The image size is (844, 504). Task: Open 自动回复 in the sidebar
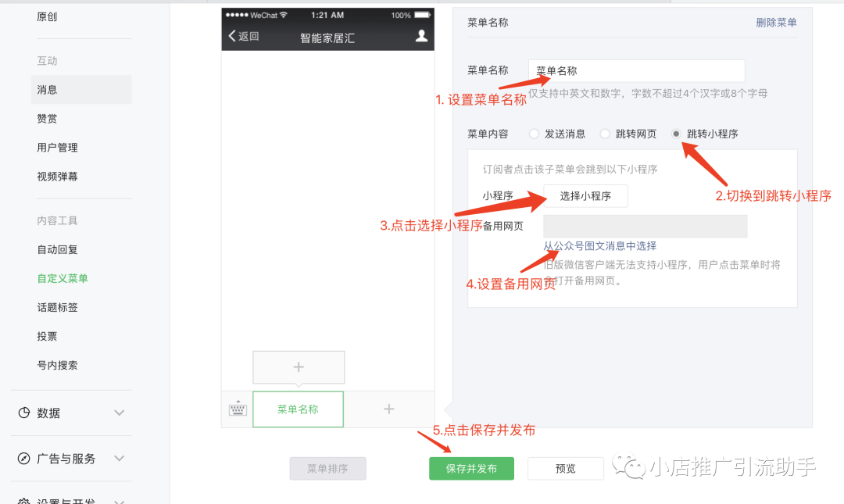pos(57,249)
